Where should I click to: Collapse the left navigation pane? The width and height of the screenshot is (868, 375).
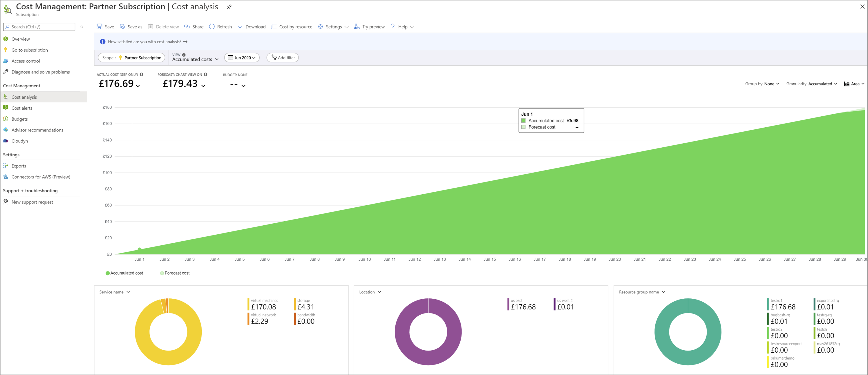click(81, 27)
